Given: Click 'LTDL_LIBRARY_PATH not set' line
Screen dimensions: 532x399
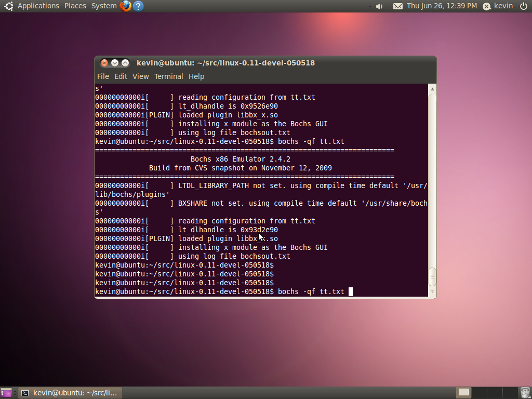Looking at the screenshot, I should click(x=261, y=190).
